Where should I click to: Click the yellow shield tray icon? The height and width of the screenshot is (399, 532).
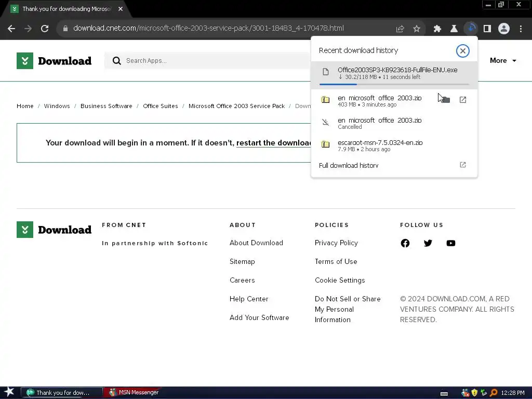pyautogui.click(x=474, y=393)
